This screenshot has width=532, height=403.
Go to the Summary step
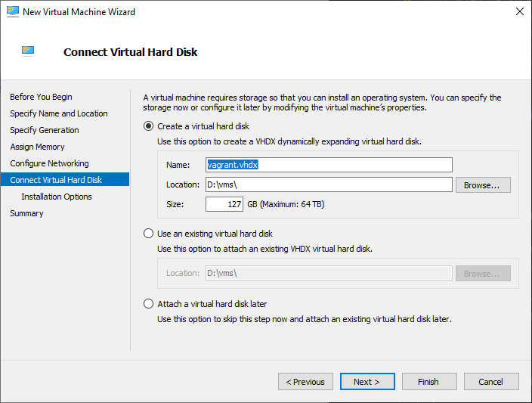pos(26,213)
